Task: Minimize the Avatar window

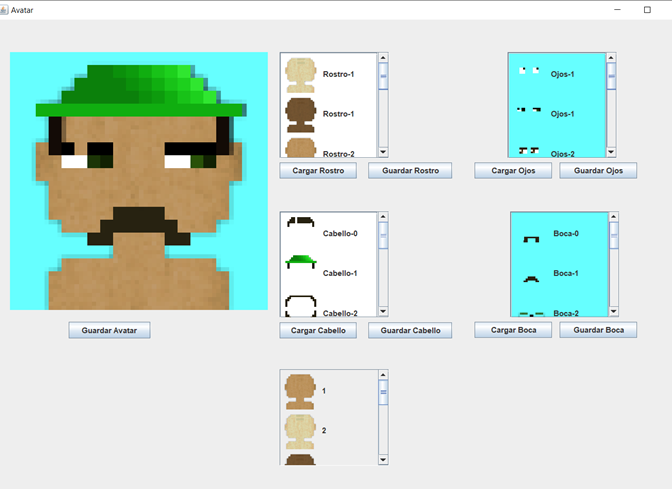Action: click(x=617, y=9)
